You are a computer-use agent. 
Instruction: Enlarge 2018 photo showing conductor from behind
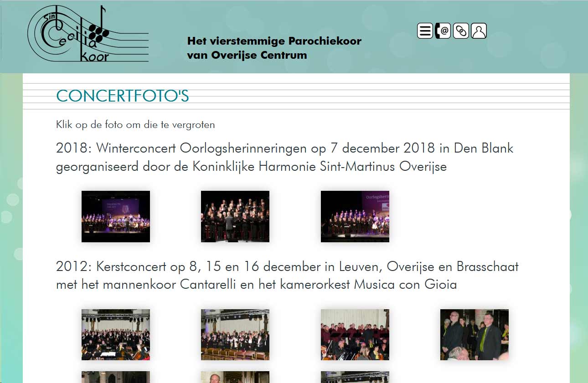[235, 216]
